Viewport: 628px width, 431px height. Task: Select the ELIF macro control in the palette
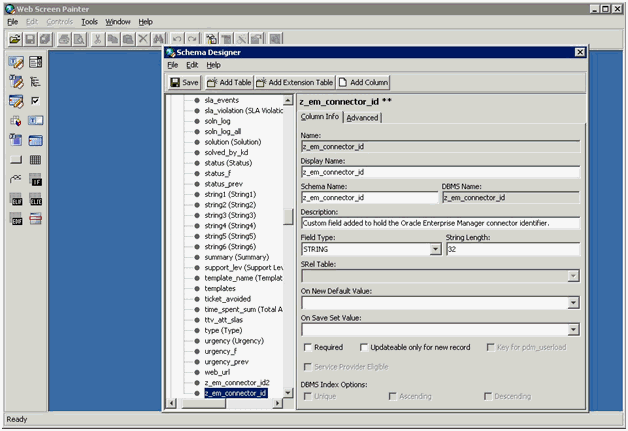(16, 199)
